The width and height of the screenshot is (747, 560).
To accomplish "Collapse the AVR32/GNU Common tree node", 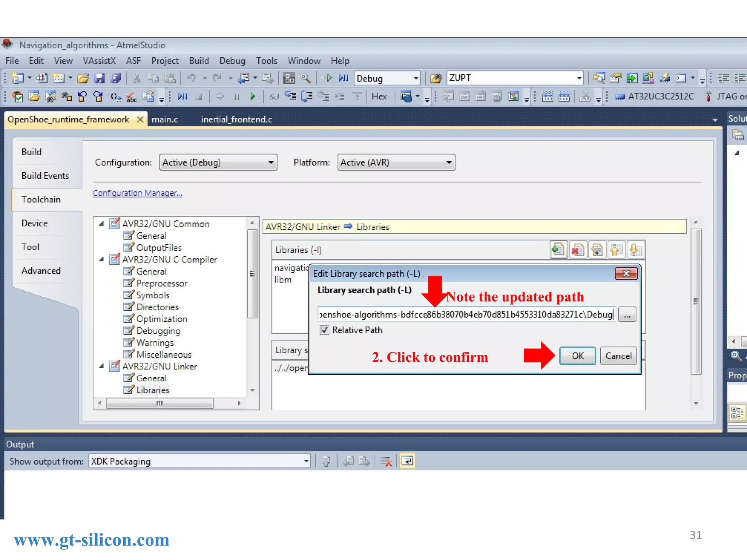I will [x=102, y=223].
